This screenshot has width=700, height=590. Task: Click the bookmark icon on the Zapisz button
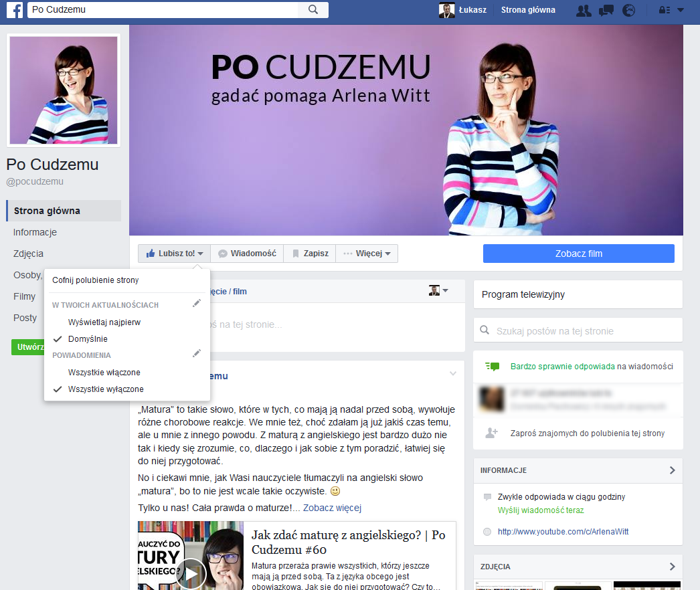click(296, 254)
